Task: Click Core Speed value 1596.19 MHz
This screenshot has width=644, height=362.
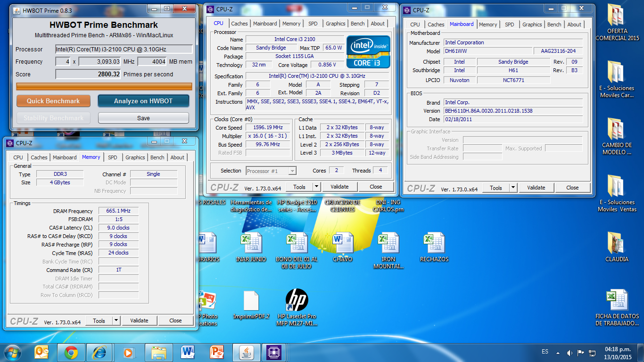Action: click(269, 128)
